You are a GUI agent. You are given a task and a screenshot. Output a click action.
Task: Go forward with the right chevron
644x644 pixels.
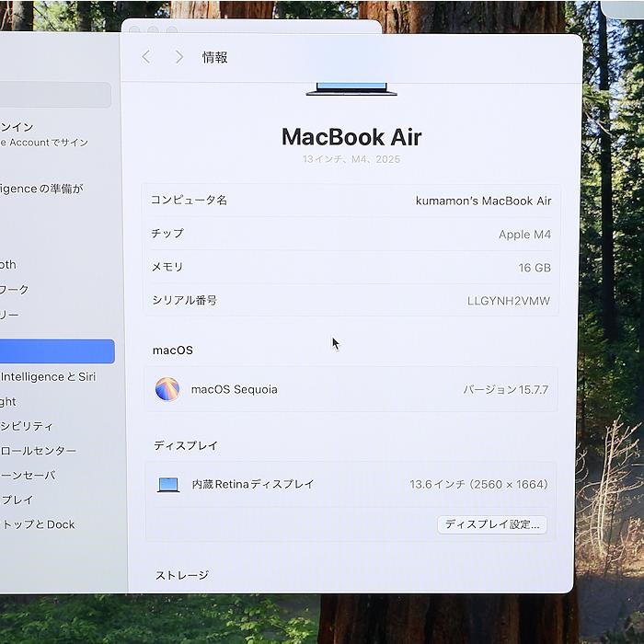179,57
